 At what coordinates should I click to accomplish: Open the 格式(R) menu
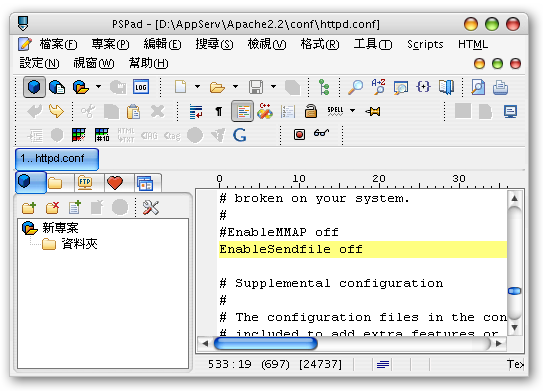click(320, 44)
